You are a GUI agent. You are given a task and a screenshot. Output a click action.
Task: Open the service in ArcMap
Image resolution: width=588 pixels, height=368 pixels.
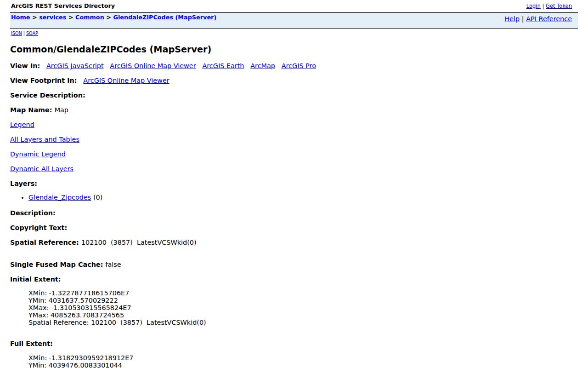point(263,66)
